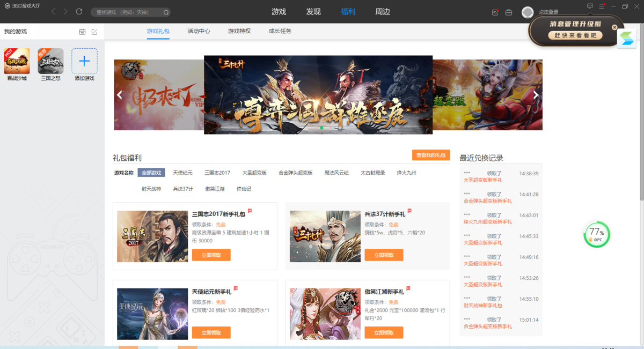This screenshot has width=644, height=349.
Task: Click the 77% performance circle widget
Action: pyautogui.click(x=597, y=235)
